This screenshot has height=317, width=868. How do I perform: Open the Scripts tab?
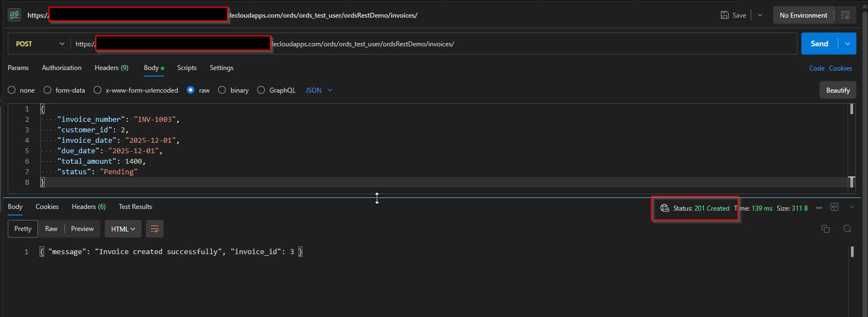coord(187,68)
